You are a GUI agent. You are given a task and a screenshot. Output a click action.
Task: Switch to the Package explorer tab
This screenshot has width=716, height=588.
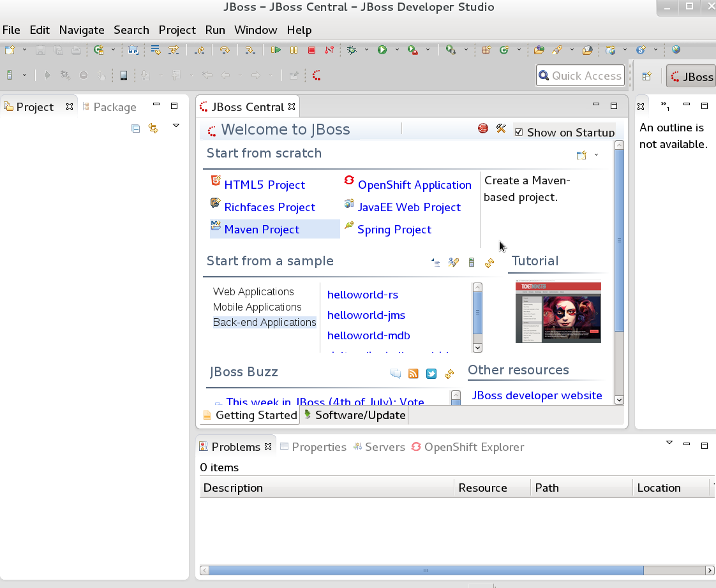click(110, 107)
